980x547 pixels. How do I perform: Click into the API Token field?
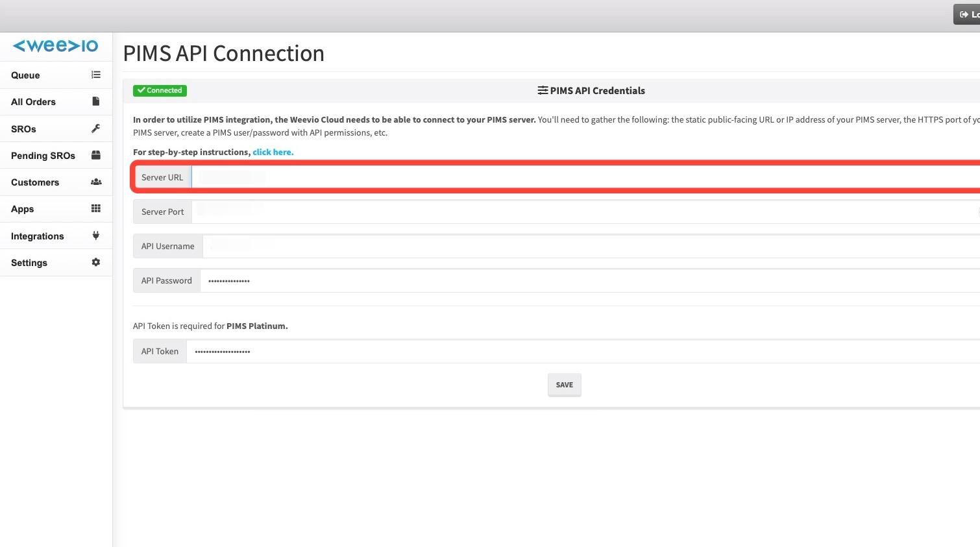(583, 351)
